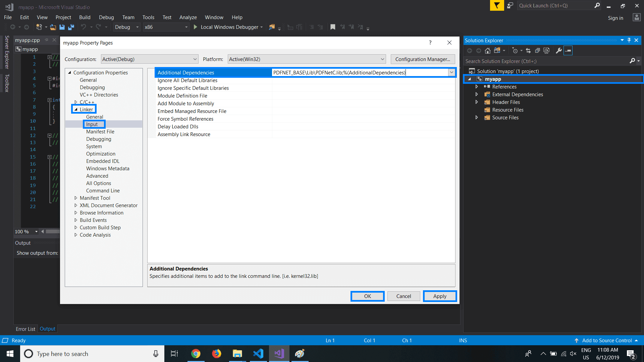The image size is (644, 362).
Task: Click Collapse All icon in Solution Explorer
Action: 537,51
